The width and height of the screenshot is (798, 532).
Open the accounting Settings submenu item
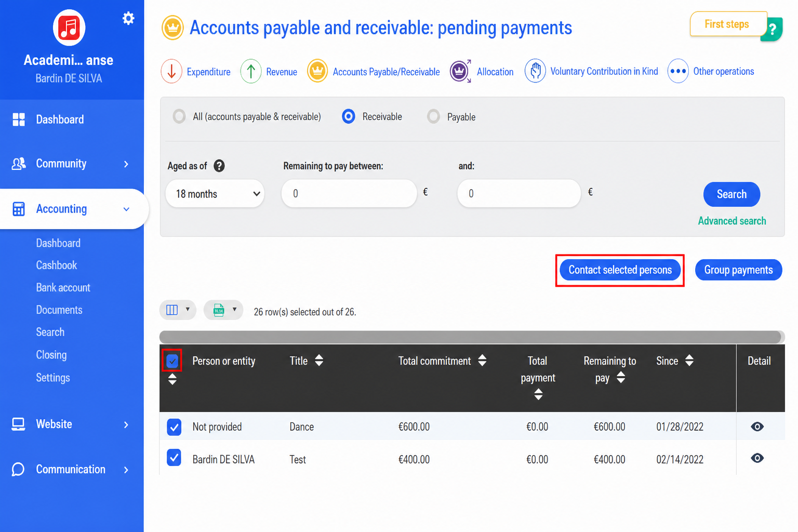point(53,378)
